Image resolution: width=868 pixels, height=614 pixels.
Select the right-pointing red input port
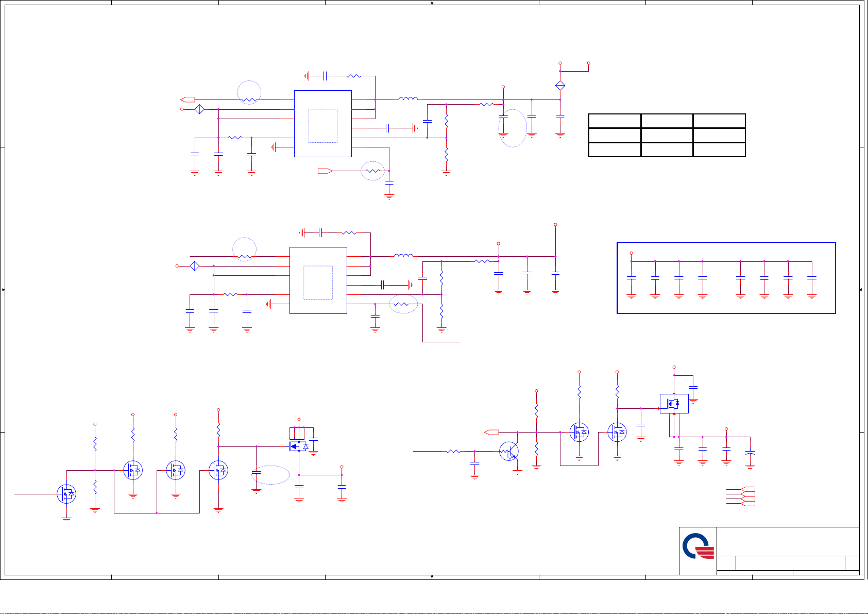(325, 171)
